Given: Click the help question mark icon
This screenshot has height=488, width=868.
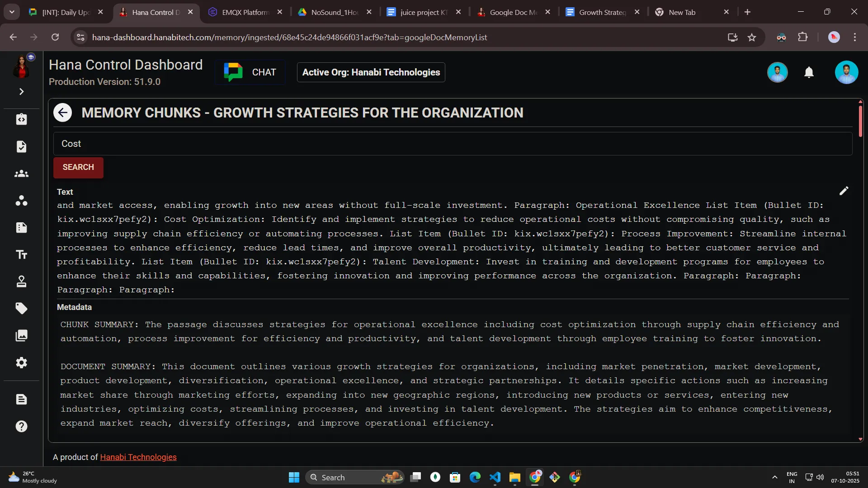Looking at the screenshot, I should 21,427.
